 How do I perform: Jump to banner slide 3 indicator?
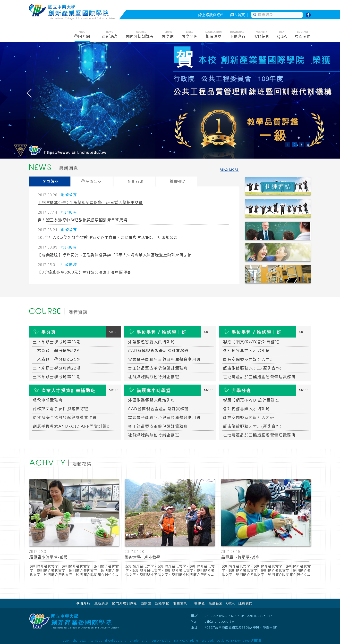click(301, 145)
